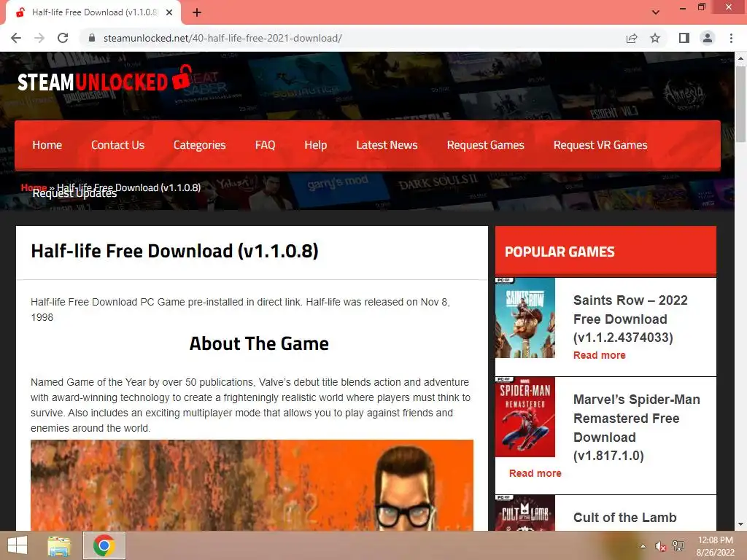The height and width of the screenshot is (560, 747).
Task: Click Read more under Spider-Man Remastered
Action: 535,473
